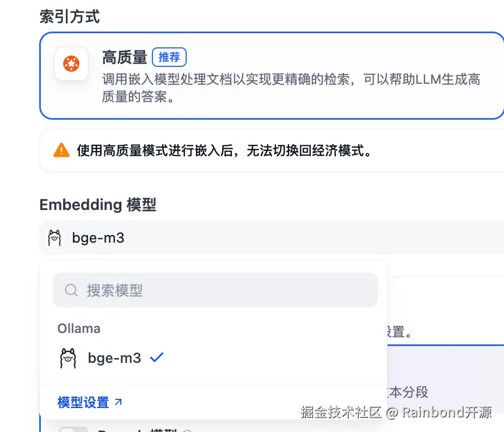The width and height of the screenshot is (504, 432).
Task: Click the blue checkmark next to bge-m3
Action: coord(157,357)
